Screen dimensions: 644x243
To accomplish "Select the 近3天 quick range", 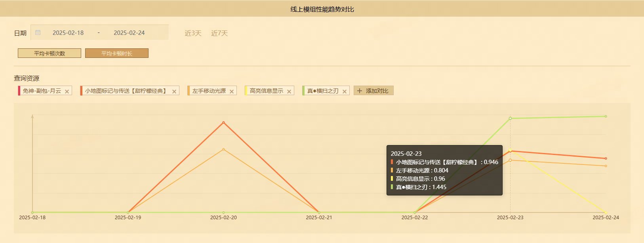I will pyautogui.click(x=193, y=33).
